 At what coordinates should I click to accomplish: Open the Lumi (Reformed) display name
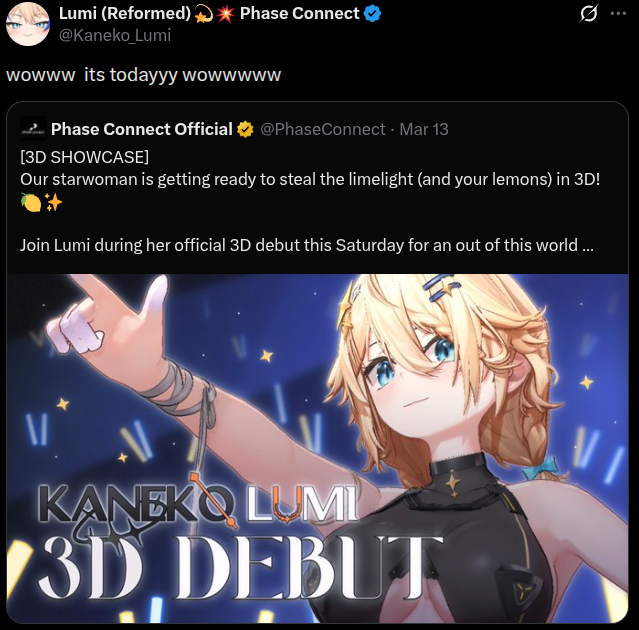pos(125,14)
